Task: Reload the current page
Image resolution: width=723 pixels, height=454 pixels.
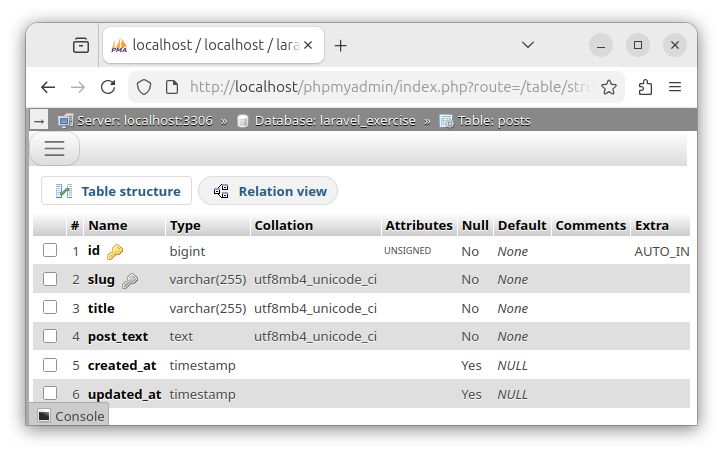Action: tap(108, 87)
